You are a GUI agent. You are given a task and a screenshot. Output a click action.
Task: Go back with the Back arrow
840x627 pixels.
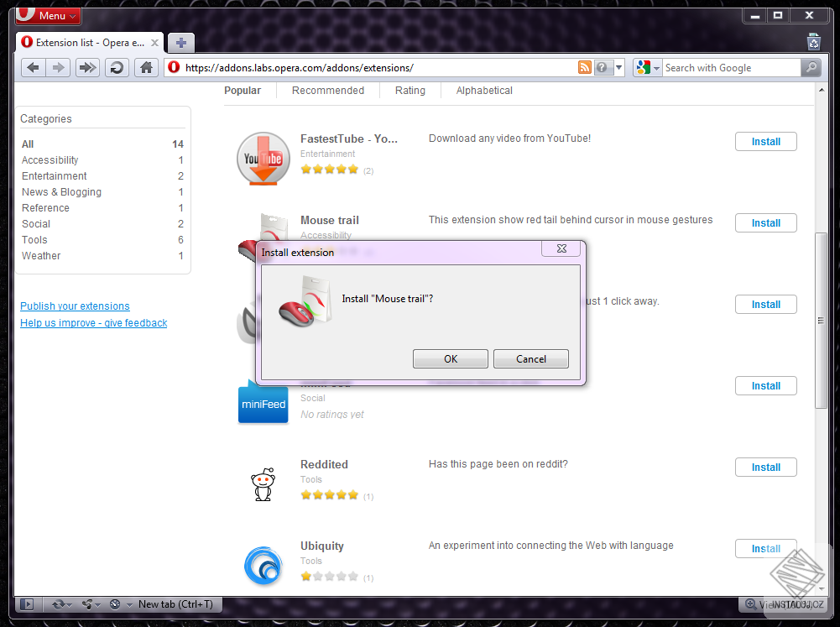[x=34, y=67]
